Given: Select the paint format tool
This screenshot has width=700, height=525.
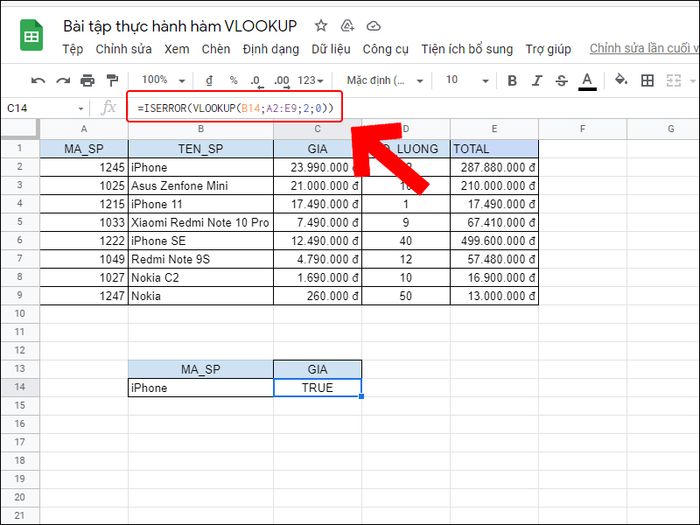Looking at the screenshot, I should tap(112, 80).
